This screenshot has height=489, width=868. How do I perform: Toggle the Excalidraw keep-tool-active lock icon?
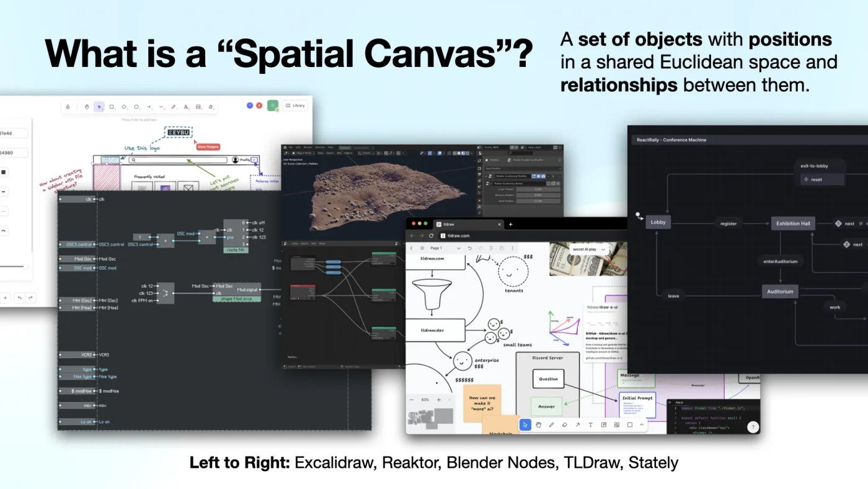pyautogui.click(x=68, y=106)
